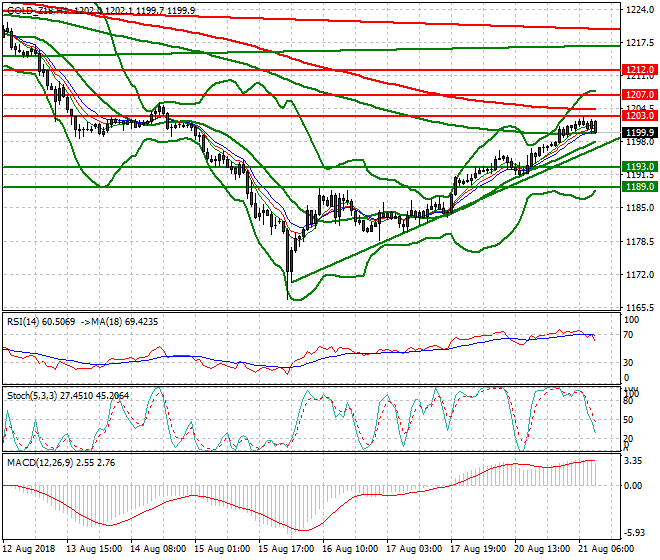Screen dimensions: 660x560
Task: Click the 1172.0 price axis value
Action: tap(640, 275)
